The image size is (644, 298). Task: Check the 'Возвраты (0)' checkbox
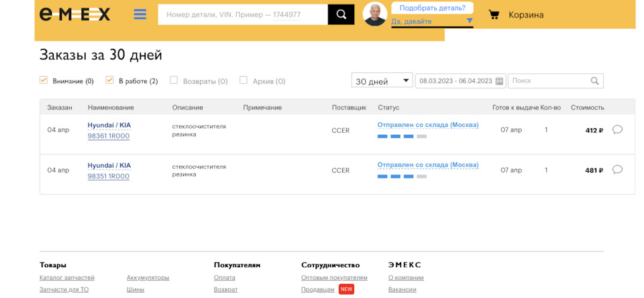tap(174, 80)
